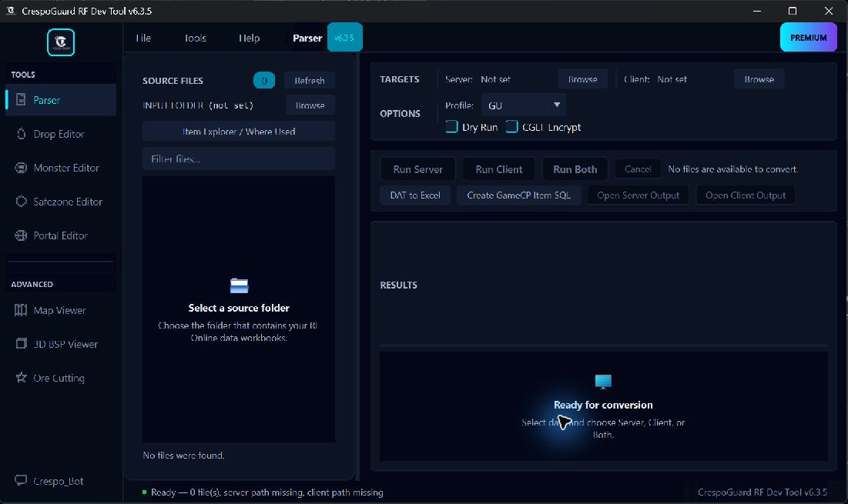
Task: Click the green Ready status indicator dot
Action: pos(144,492)
